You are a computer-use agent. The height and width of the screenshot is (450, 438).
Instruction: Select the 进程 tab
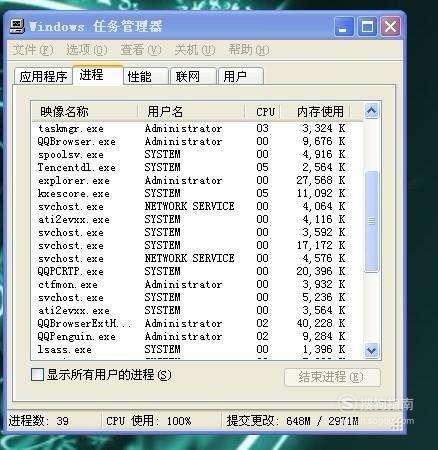(x=98, y=75)
